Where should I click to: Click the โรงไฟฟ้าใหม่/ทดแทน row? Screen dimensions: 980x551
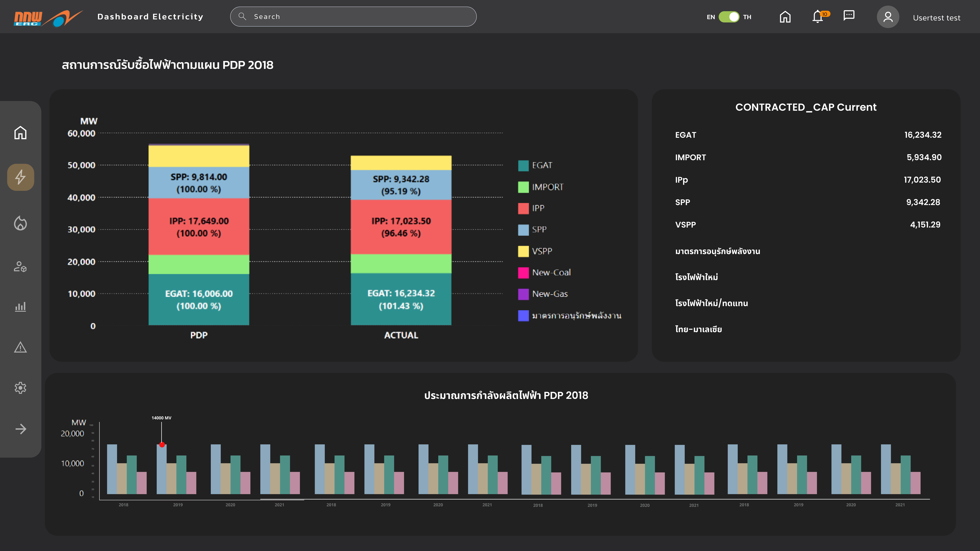click(711, 303)
